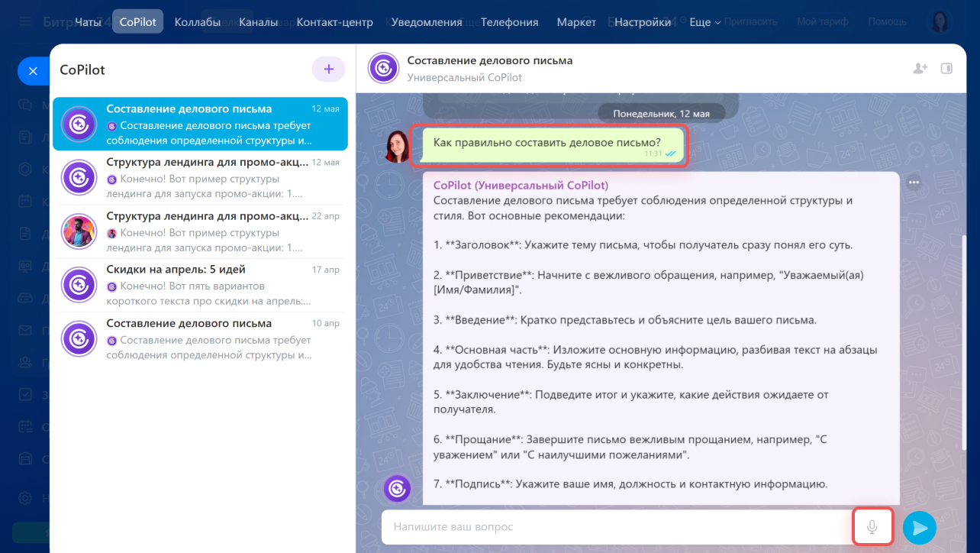980x553 pixels.
Task: Click the user's photo avatar beside the question
Action: click(398, 146)
